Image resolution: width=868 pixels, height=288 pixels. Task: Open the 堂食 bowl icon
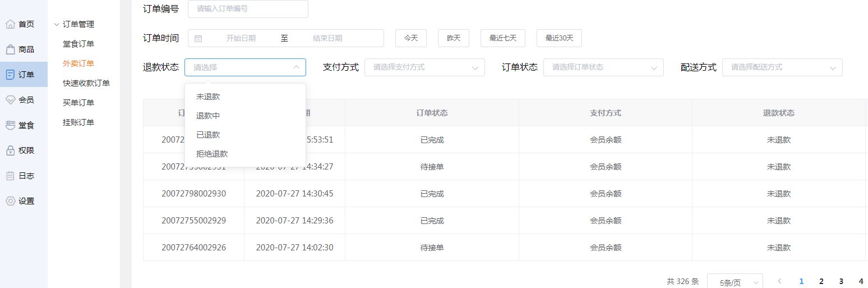(10, 125)
